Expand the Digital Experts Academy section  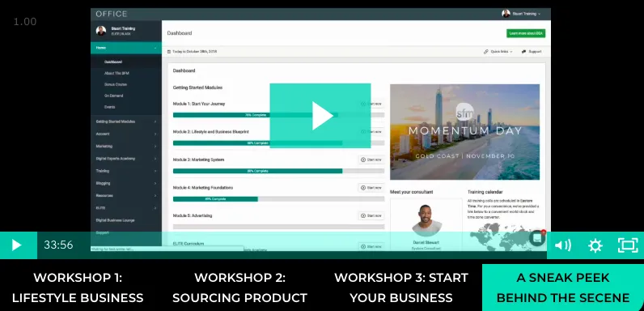pos(126,159)
